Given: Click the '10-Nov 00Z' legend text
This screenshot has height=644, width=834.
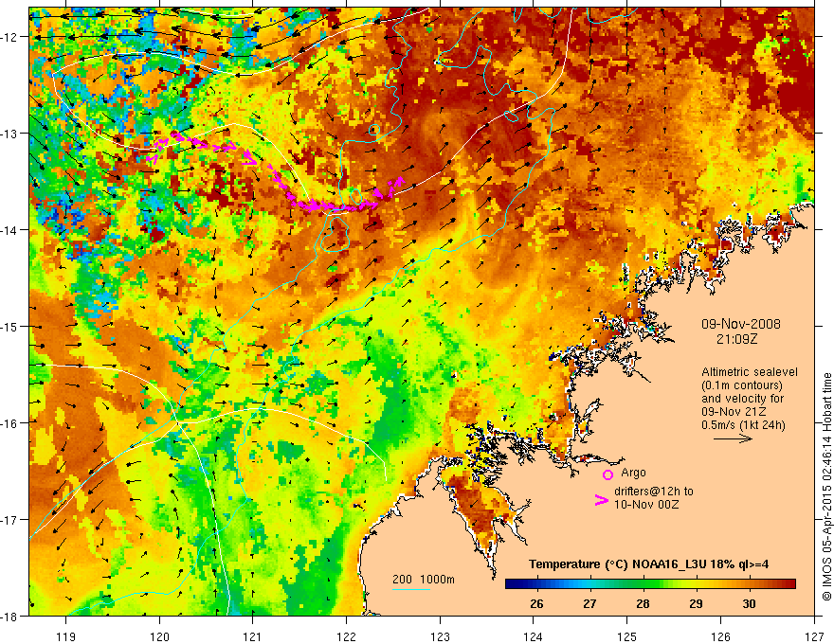Looking at the screenshot, I should [646, 505].
